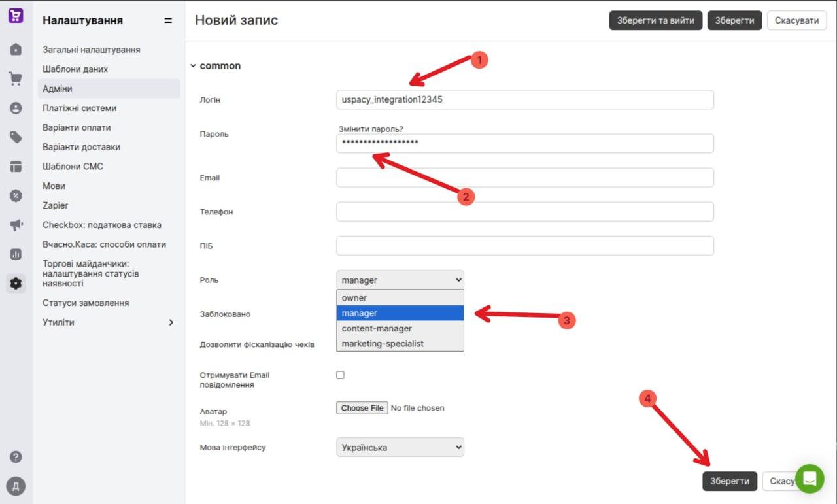Open the discounts percent badge icon

16,195
